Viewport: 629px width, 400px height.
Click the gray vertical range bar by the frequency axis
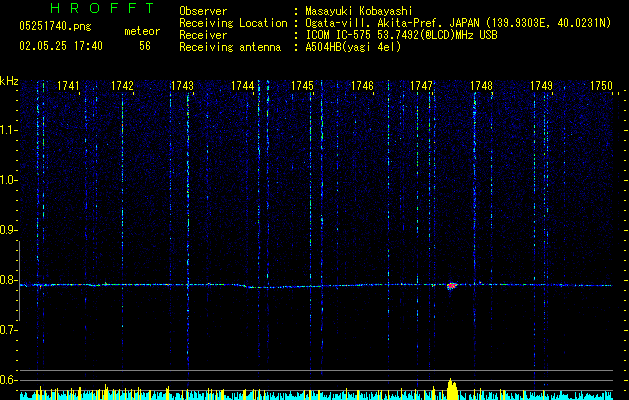[19, 281]
